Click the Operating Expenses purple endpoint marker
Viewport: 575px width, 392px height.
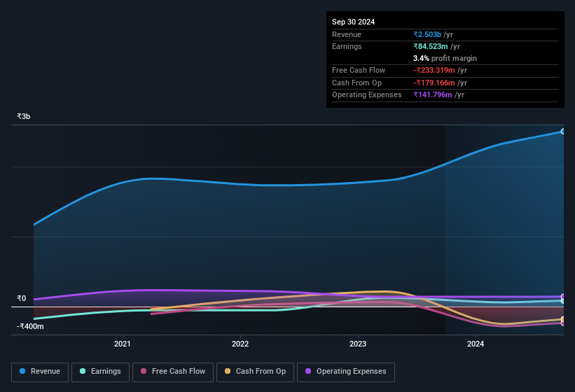[563, 296]
